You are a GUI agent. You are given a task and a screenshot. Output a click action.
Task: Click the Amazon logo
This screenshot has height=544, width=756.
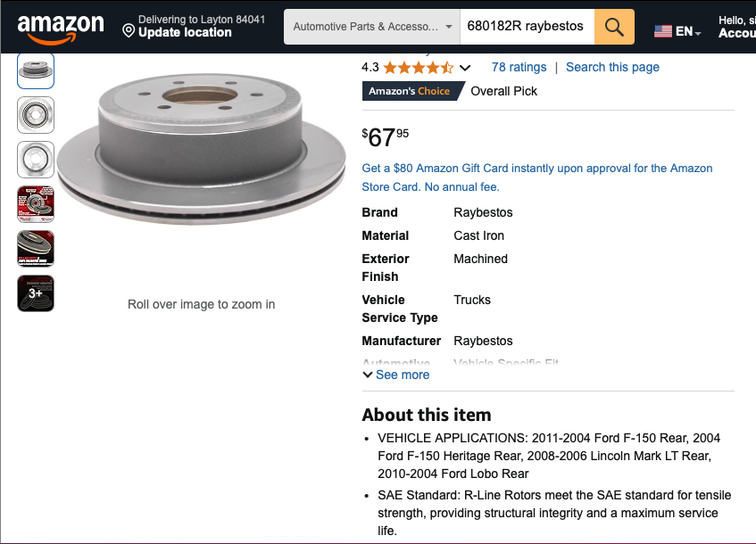point(60,28)
